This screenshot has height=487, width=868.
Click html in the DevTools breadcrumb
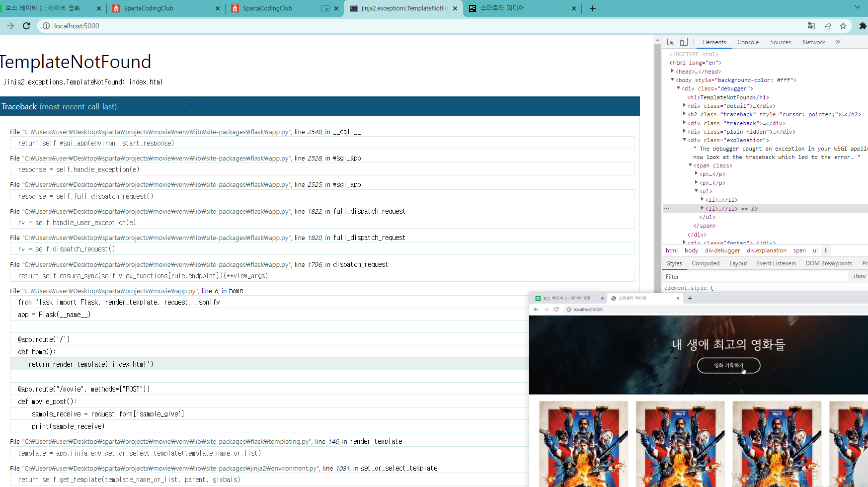672,250
